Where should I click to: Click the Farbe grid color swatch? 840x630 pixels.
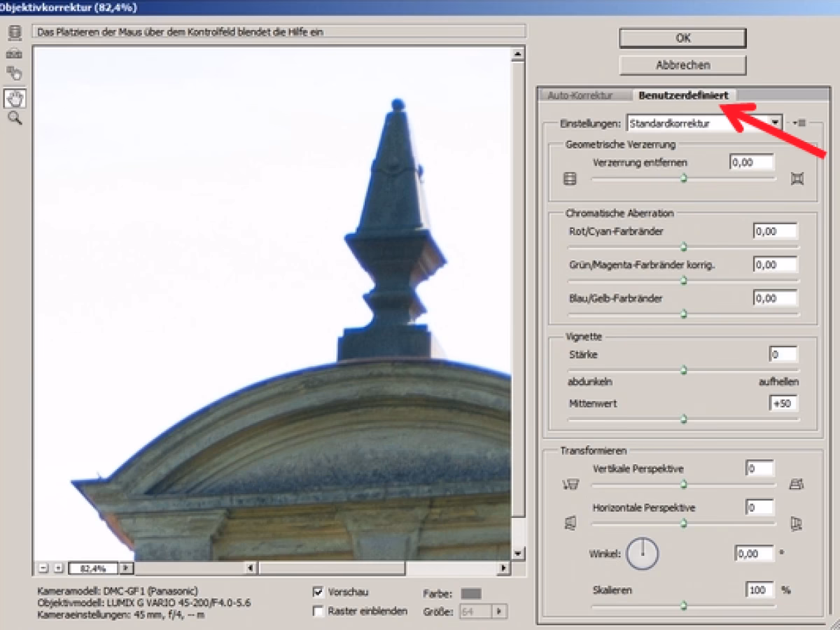(x=471, y=594)
